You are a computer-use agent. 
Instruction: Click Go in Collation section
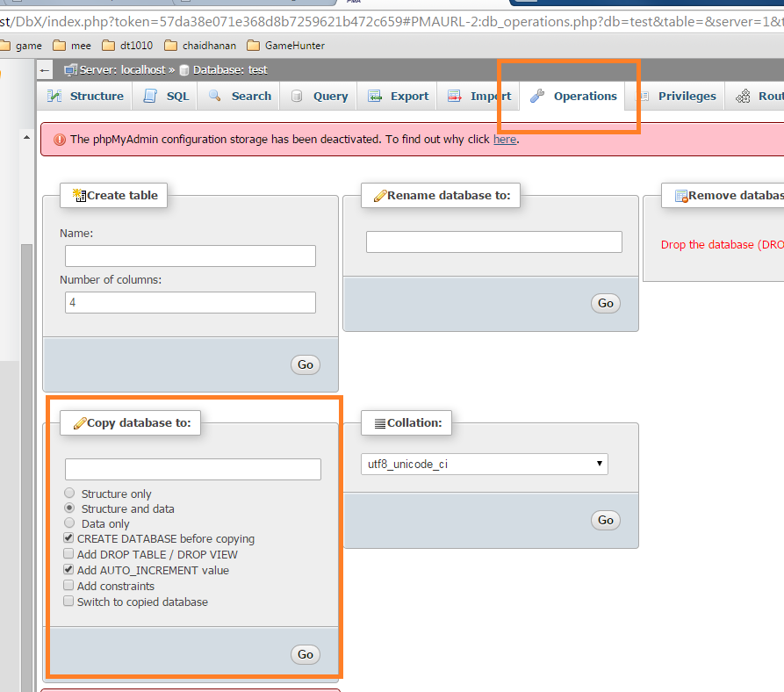606,520
